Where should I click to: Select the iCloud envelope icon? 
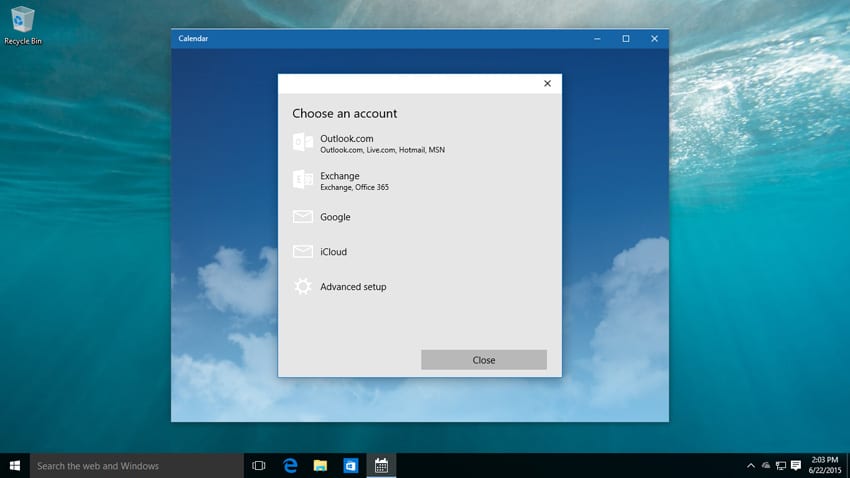[302, 251]
